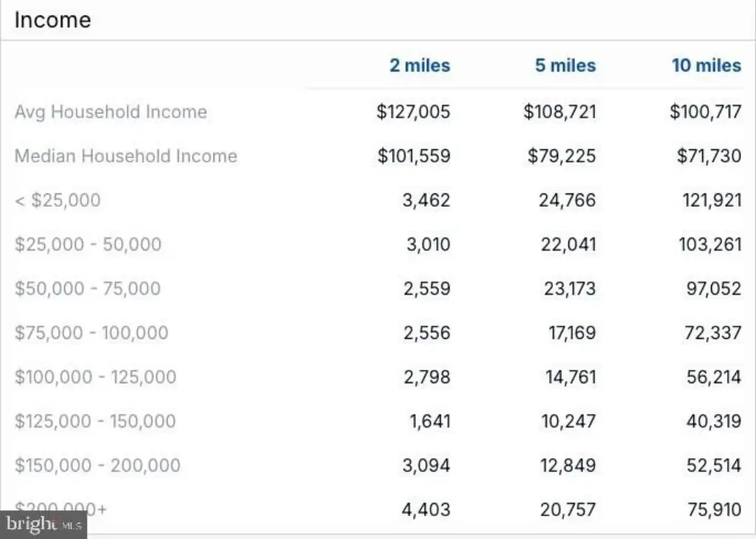Image resolution: width=756 pixels, height=539 pixels.
Task: Select the 2 miles column header
Action: (x=419, y=66)
